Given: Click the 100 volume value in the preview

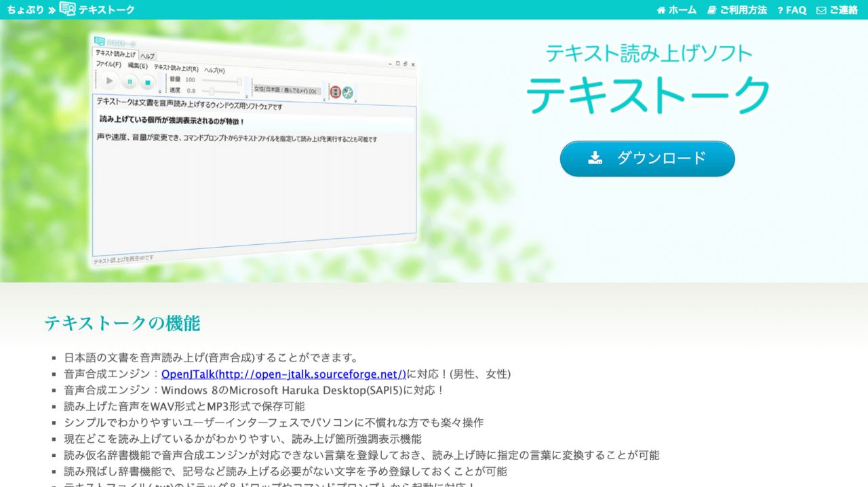Looking at the screenshot, I should pyautogui.click(x=190, y=80).
